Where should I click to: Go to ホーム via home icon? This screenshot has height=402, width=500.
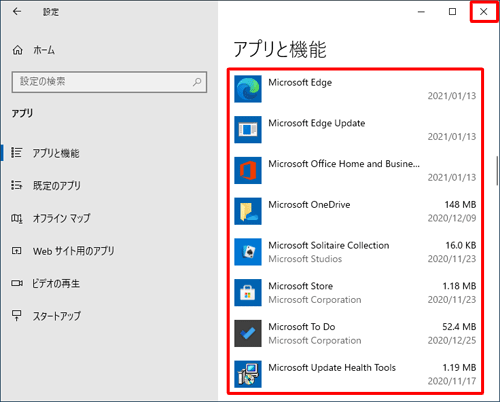[x=17, y=50]
